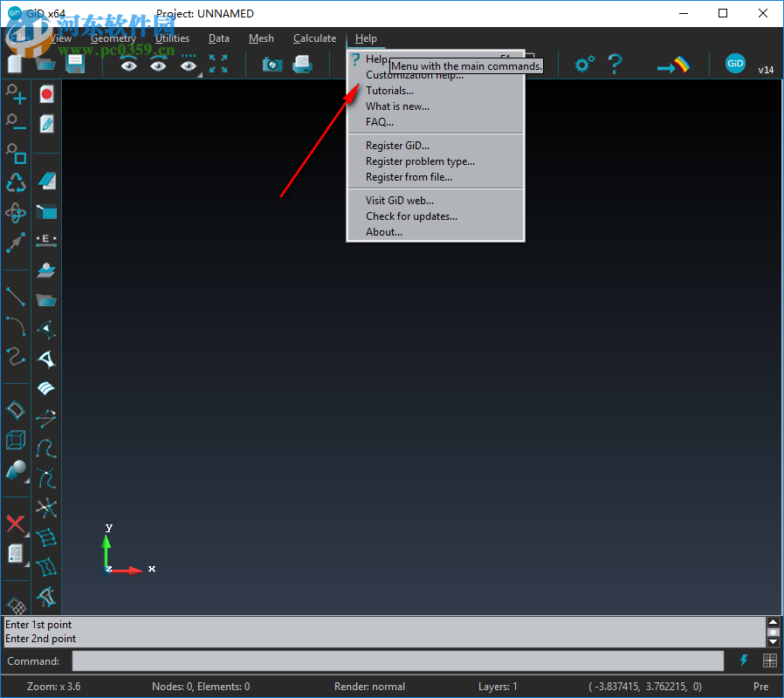
Task: Open the Geometry menu
Action: (113, 38)
